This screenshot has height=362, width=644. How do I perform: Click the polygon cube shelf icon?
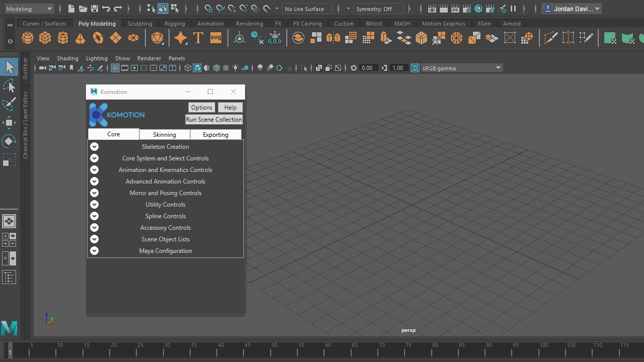45,38
